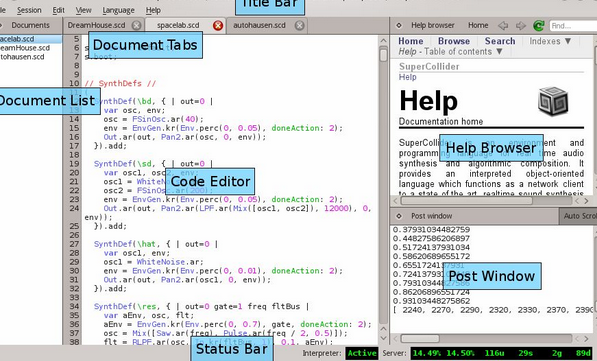
Task: Click the Help browser dock handle icon
Action: point(399,26)
